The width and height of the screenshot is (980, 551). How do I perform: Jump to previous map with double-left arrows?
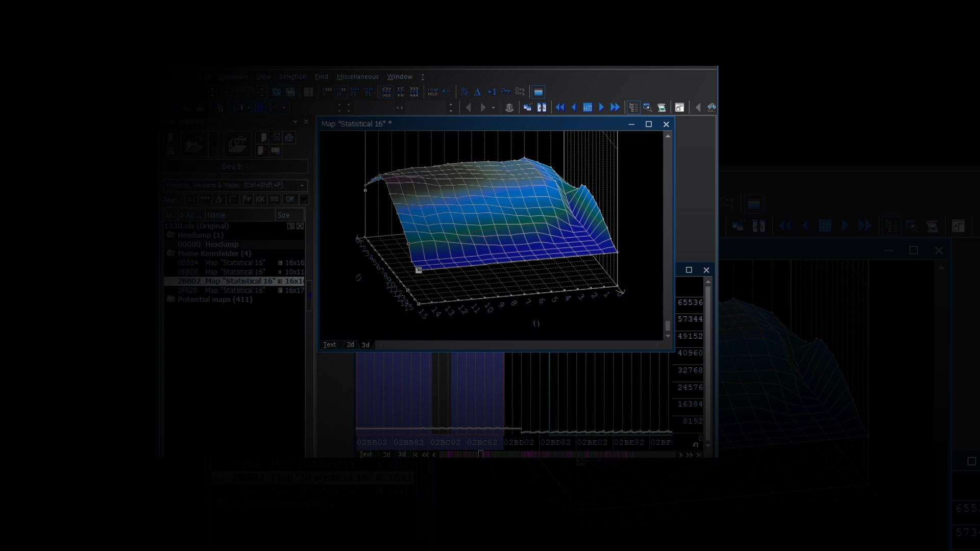pos(560,108)
